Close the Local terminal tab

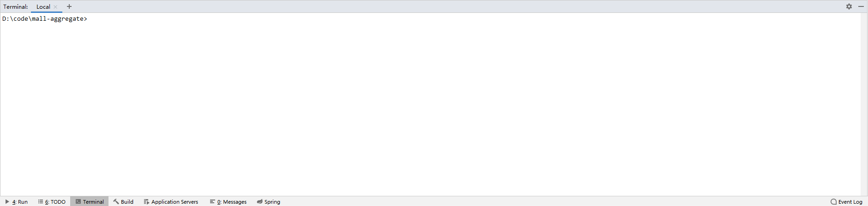[55, 7]
